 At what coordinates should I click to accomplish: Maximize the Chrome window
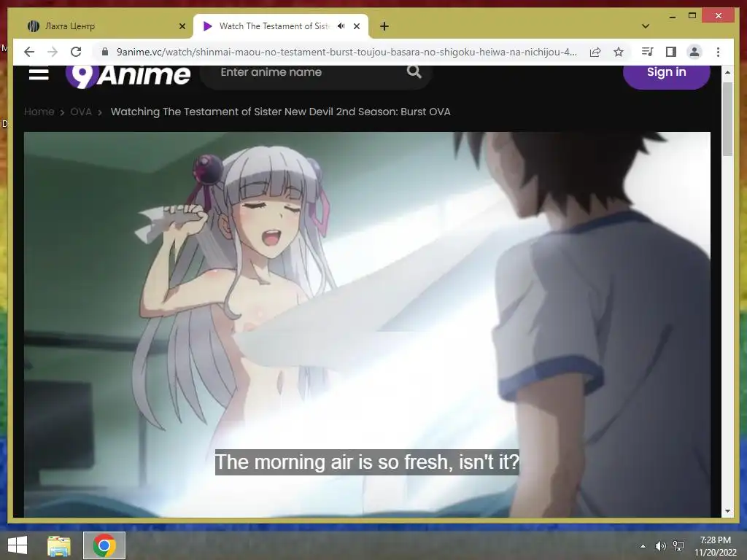(692, 16)
